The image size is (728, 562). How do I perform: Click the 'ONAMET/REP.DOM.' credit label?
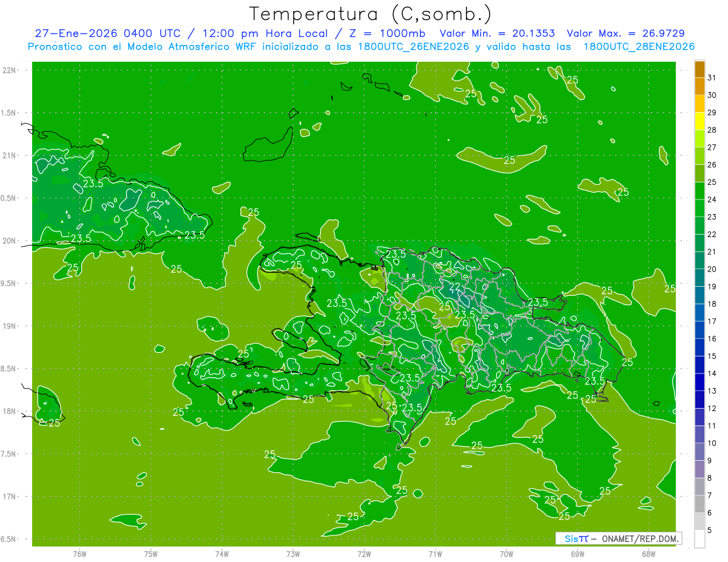click(641, 538)
